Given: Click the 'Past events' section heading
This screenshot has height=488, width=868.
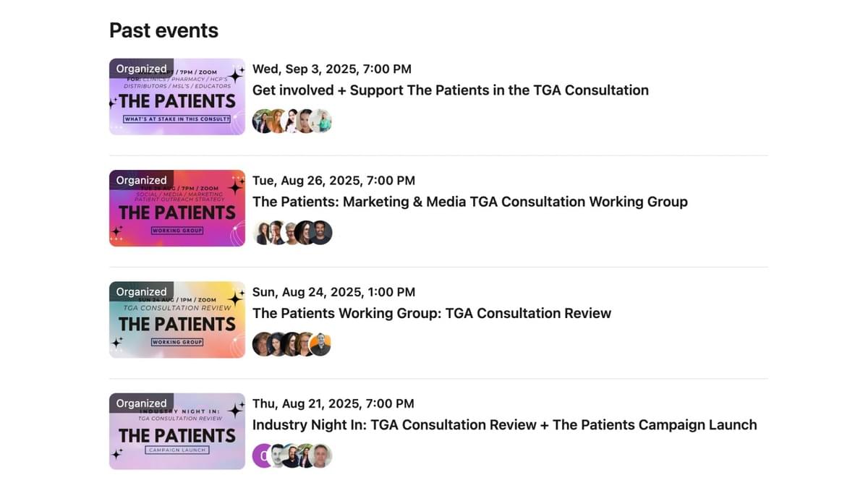Looking at the screenshot, I should 163,30.
